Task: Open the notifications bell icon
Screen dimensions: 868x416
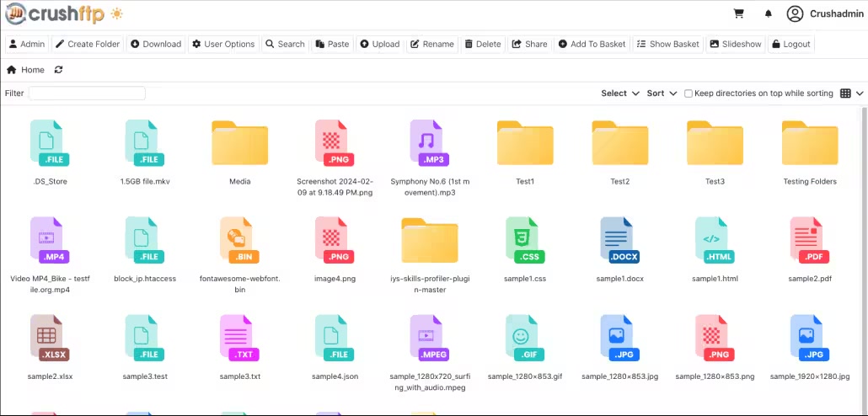Action: point(768,13)
